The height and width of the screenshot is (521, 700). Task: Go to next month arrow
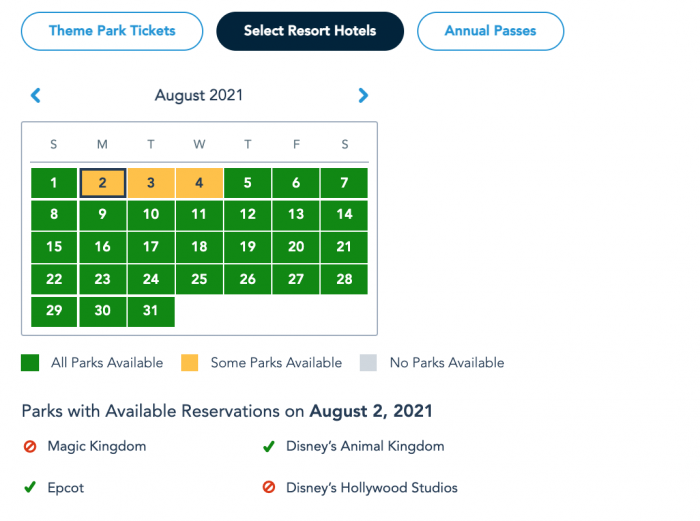click(363, 96)
